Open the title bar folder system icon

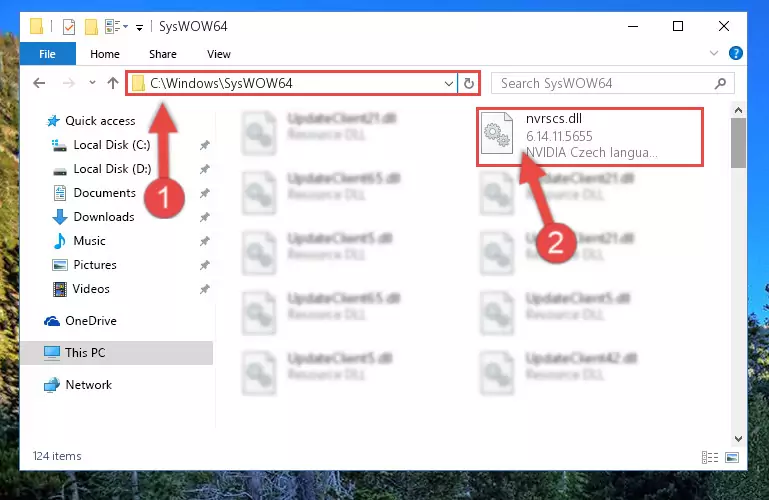click(36, 26)
